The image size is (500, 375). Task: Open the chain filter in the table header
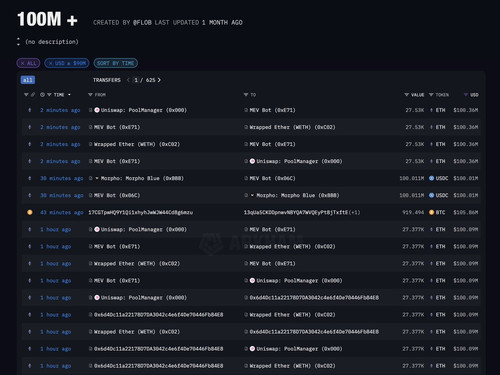click(26, 95)
